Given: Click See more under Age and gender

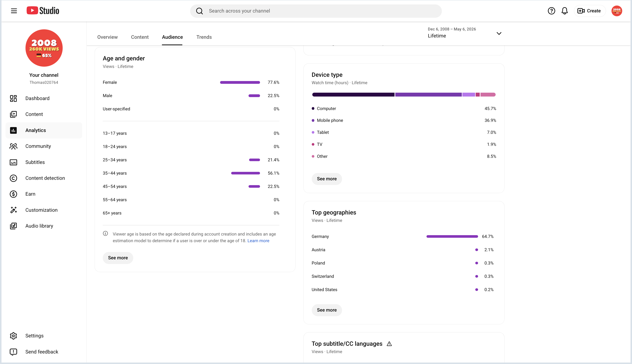Looking at the screenshot, I should coord(118,258).
